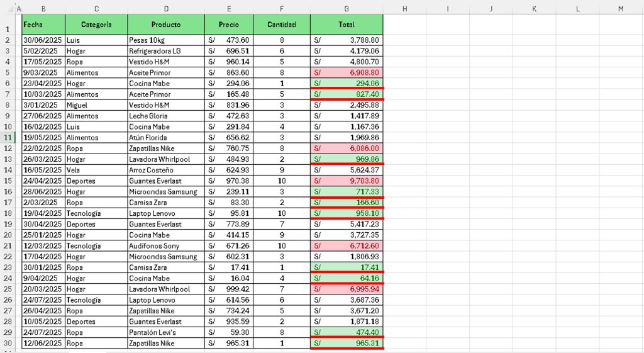Select the cell with date 3/01/2025

pos(43,105)
